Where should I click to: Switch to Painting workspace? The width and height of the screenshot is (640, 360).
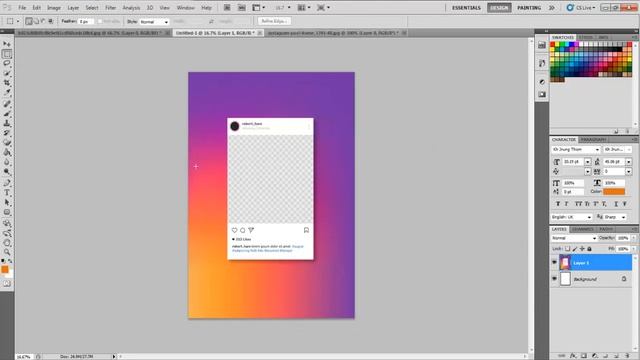(x=529, y=8)
